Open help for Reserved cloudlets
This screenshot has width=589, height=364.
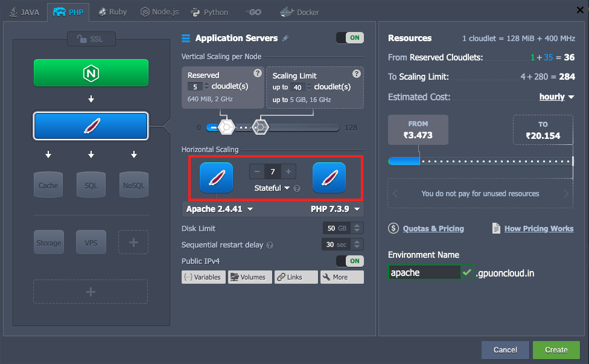pos(258,74)
